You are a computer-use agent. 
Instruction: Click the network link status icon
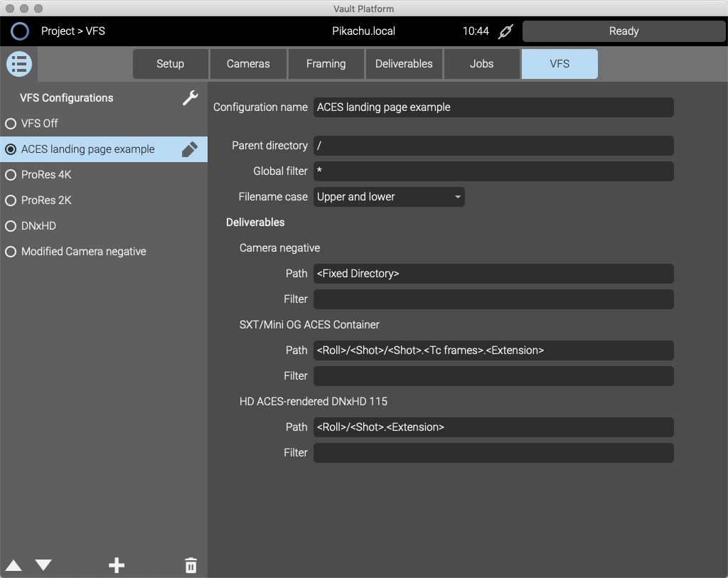click(x=505, y=31)
